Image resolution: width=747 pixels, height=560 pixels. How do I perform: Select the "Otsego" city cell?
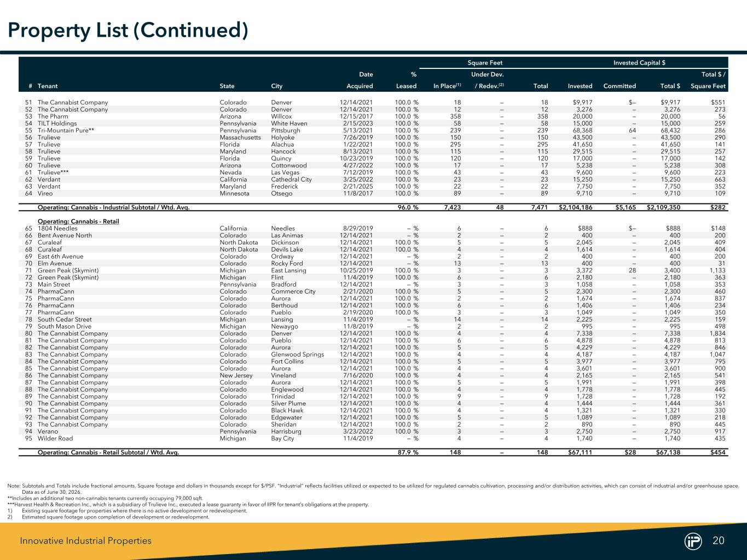coord(282,194)
